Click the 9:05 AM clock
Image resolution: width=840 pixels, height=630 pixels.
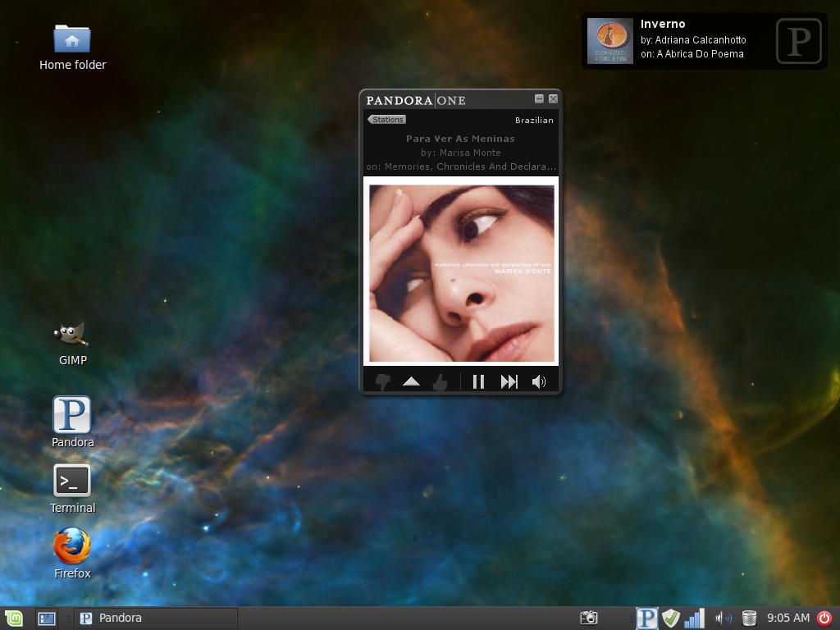788,619
